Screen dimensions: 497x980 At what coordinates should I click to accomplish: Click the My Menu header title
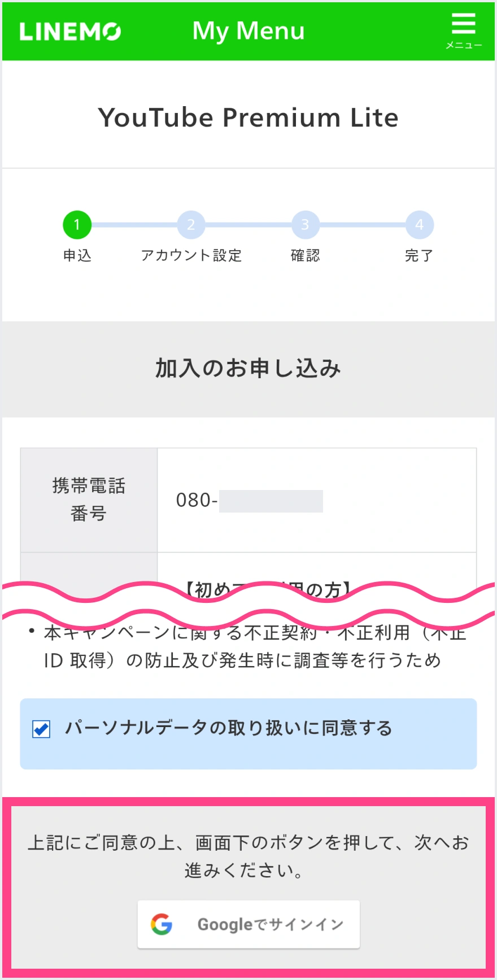249,31
